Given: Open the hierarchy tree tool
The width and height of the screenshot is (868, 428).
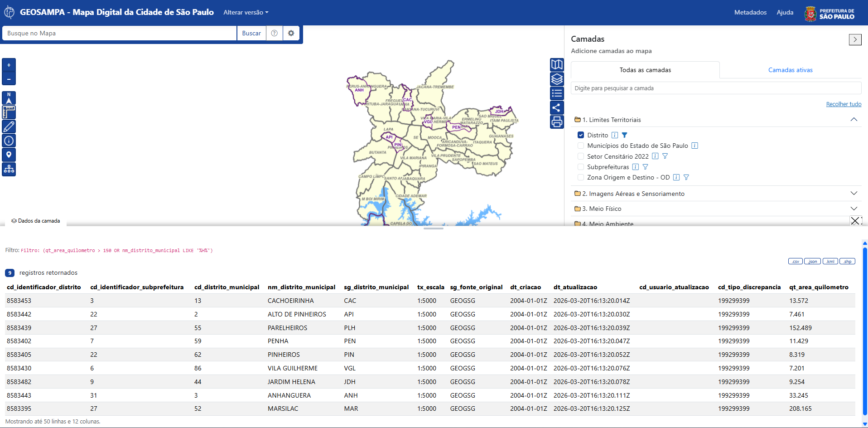Looking at the screenshot, I should coord(9,169).
